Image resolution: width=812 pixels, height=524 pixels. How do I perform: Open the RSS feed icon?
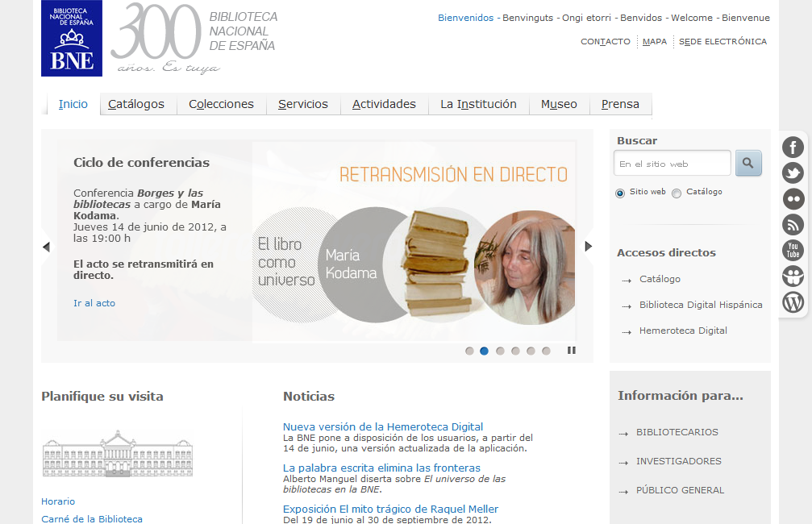click(793, 225)
